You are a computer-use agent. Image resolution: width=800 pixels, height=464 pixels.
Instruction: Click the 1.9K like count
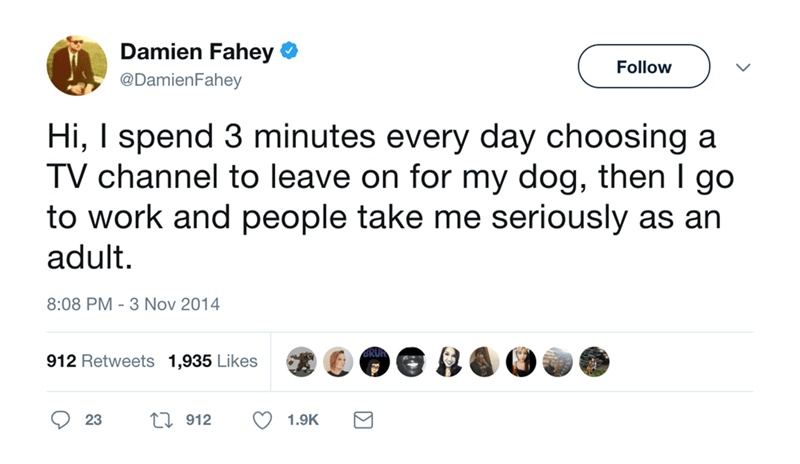pyautogui.click(x=305, y=422)
